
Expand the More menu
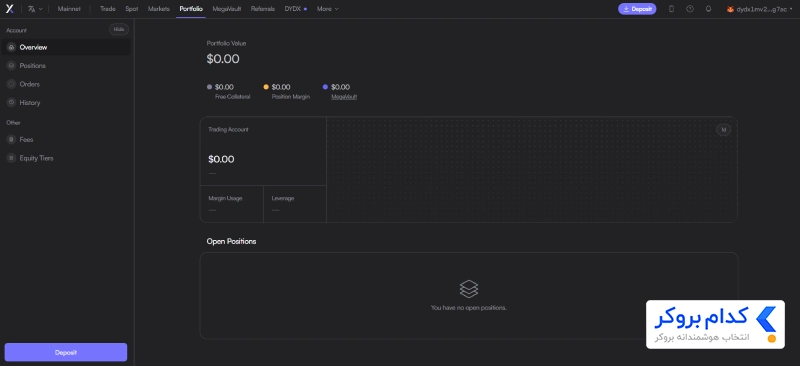point(328,9)
